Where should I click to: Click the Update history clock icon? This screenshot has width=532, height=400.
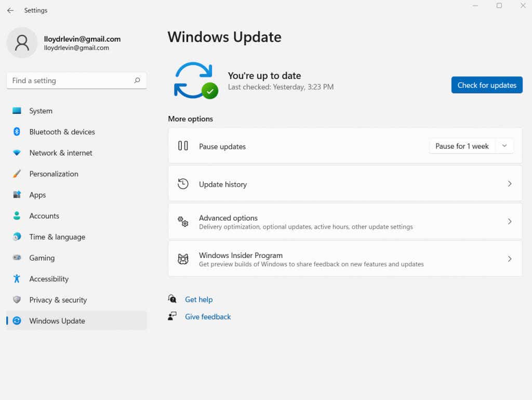click(183, 184)
